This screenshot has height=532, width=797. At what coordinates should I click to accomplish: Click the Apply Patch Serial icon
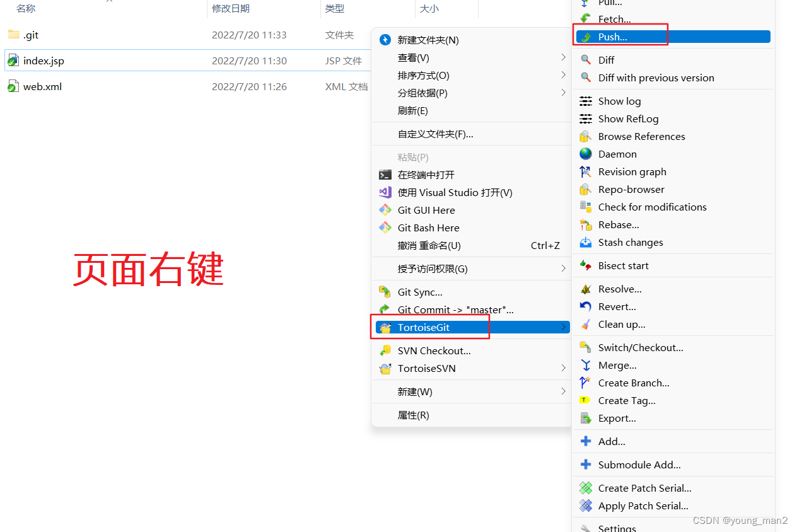tap(586, 506)
